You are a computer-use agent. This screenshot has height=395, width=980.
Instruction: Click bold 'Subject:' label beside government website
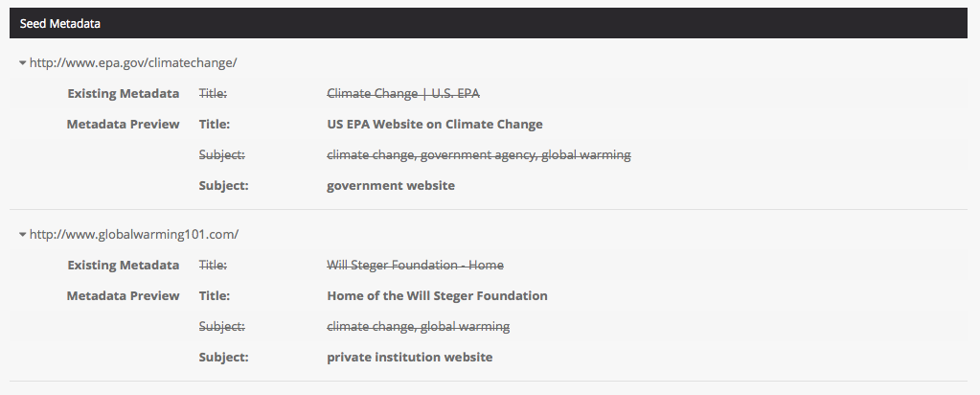tap(223, 186)
